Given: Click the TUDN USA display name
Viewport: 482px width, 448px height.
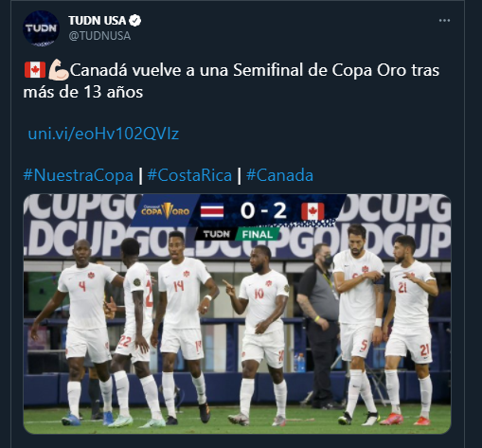Looking at the screenshot, I should point(98,21).
